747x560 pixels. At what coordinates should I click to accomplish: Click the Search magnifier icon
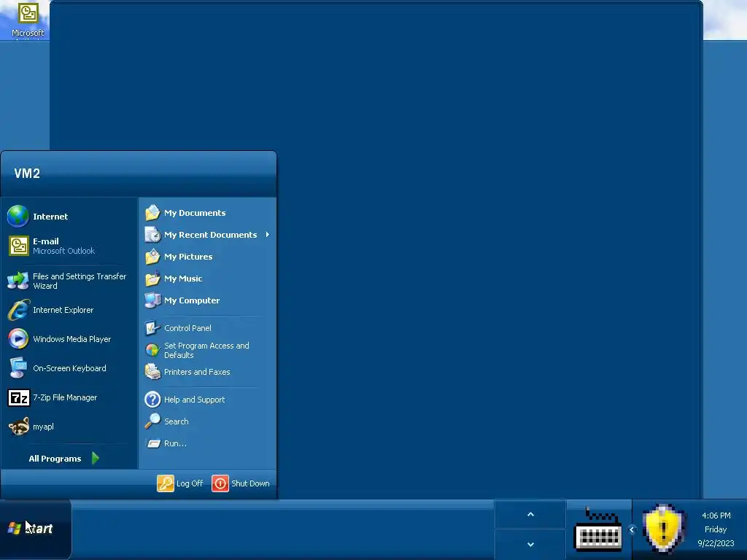pyautogui.click(x=152, y=421)
